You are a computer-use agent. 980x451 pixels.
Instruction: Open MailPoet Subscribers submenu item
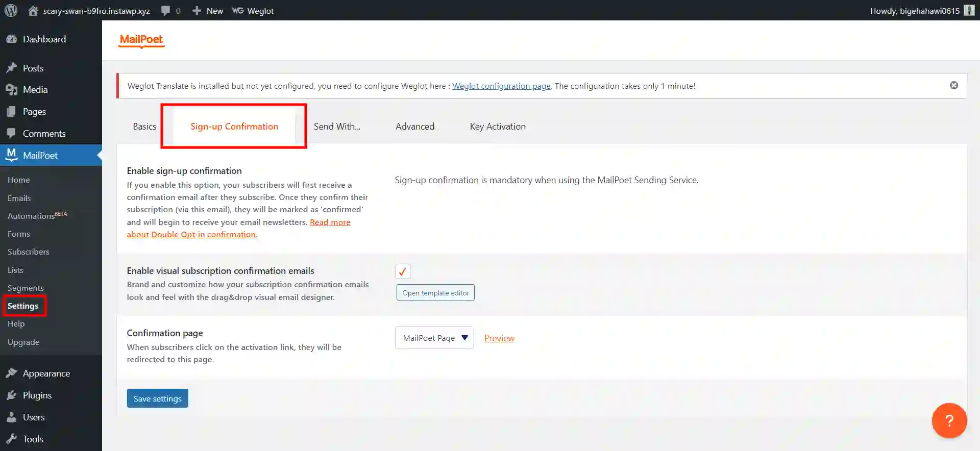29,252
